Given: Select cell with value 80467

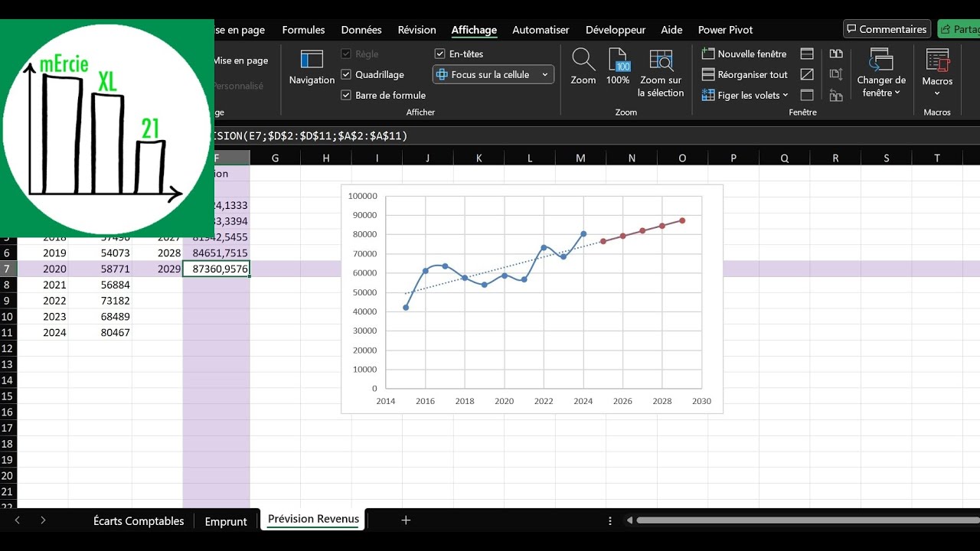Looking at the screenshot, I should [x=100, y=333].
